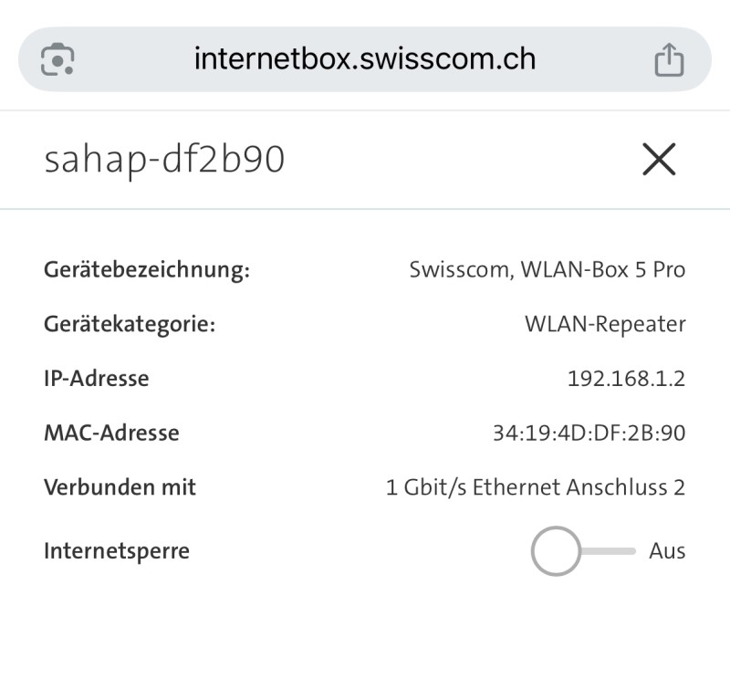This screenshot has height=700, width=730.
Task: Click the MAC-Adresse label
Action: [111, 433]
